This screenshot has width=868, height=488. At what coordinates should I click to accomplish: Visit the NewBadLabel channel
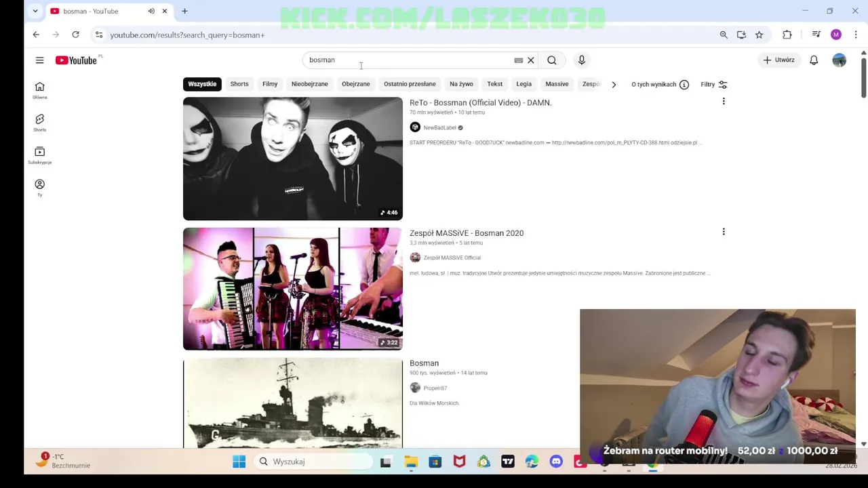440,127
